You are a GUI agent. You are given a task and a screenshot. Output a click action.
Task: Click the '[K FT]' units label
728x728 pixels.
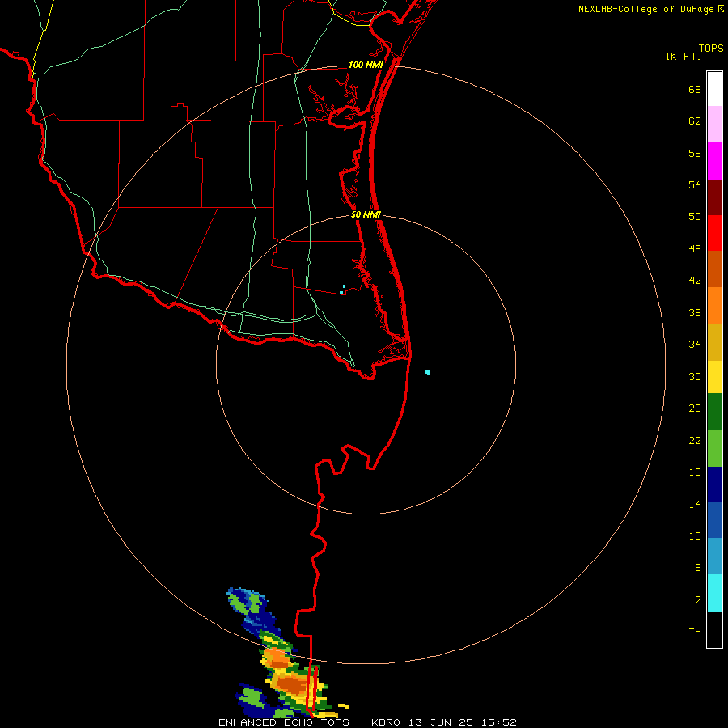(x=684, y=57)
